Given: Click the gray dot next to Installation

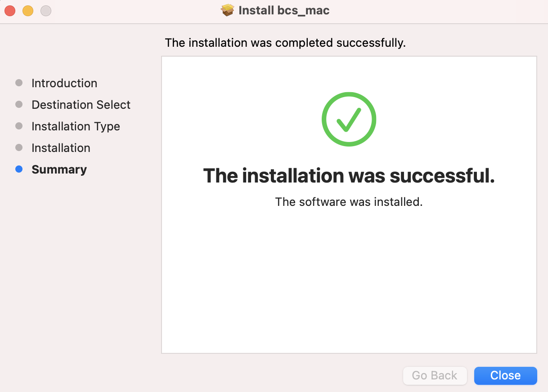Looking at the screenshot, I should coord(19,147).
